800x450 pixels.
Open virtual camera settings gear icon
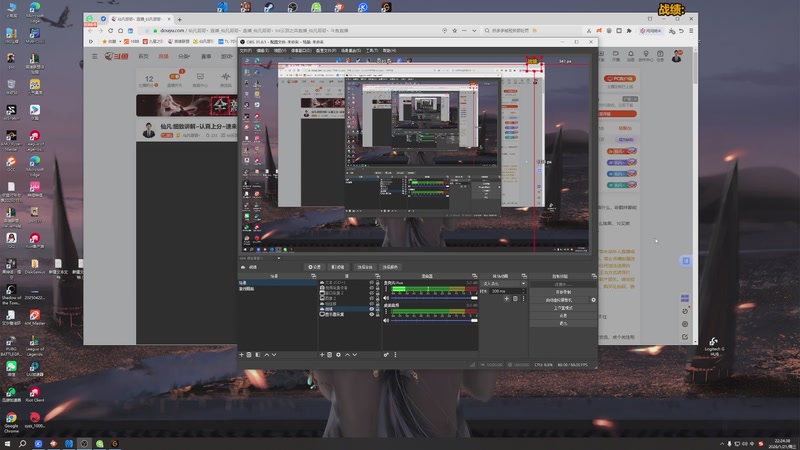pyautogui.click(x=593, y=299)
